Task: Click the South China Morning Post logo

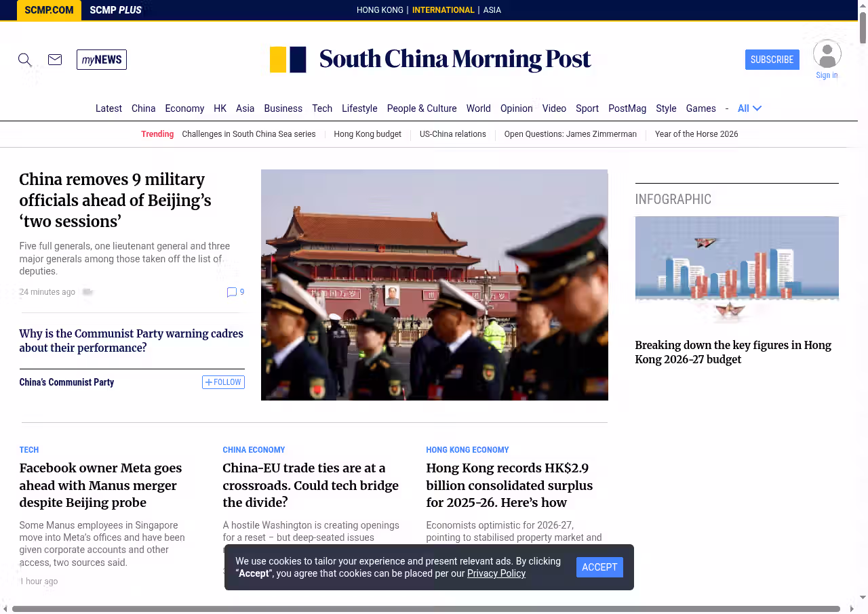Action: click(431, 60)
